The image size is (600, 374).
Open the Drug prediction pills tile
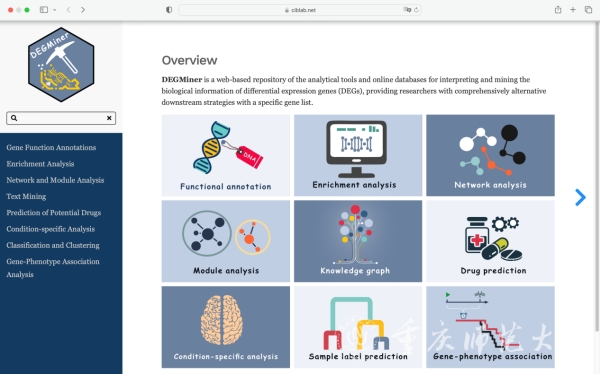click(x=490, y=241)
